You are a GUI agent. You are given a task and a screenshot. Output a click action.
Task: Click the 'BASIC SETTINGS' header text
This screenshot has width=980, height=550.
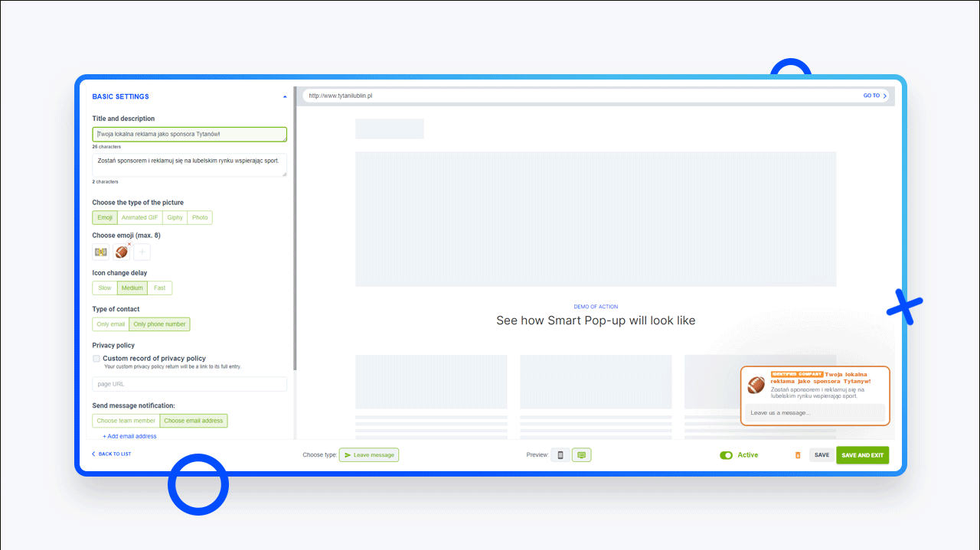pos(121,97)
